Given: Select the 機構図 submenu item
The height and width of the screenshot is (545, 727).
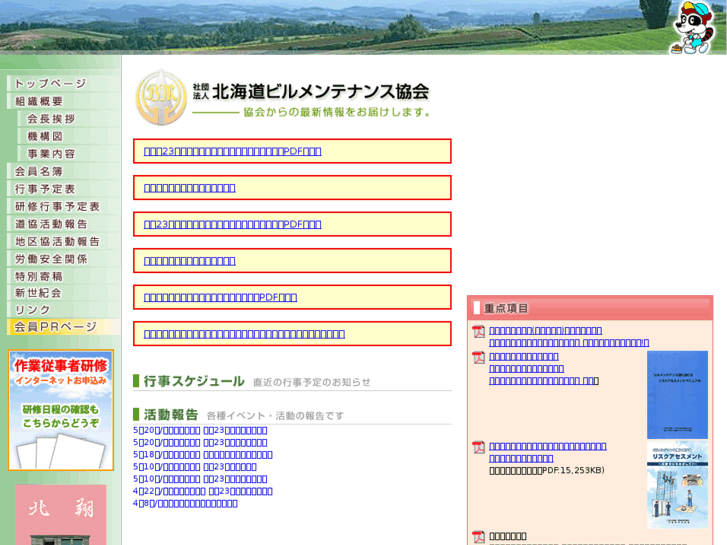Looking at the screenshot, I should [x=69, y=136].
